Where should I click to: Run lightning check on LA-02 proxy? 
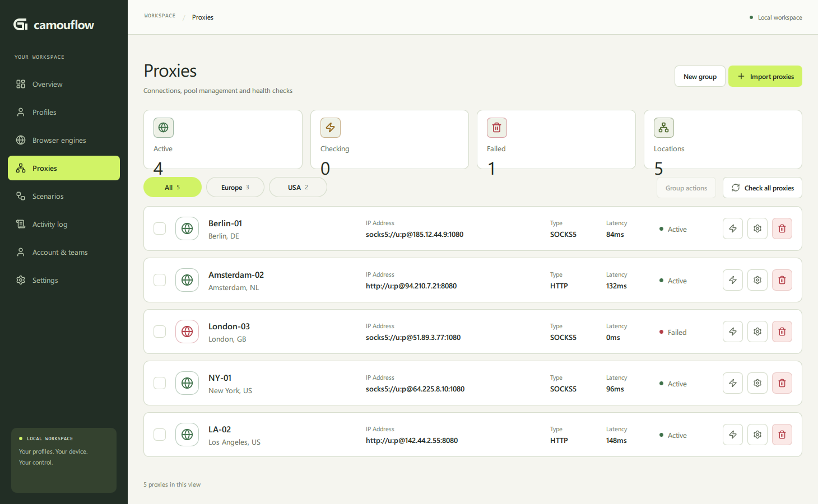click(733, 435)
